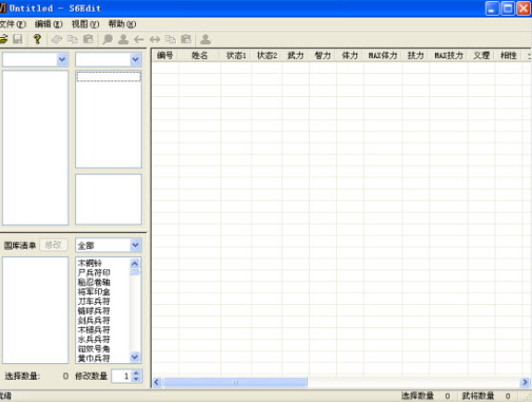
Task: Click the double-headed arrow toolbar icon
Action: pos(155,40)
